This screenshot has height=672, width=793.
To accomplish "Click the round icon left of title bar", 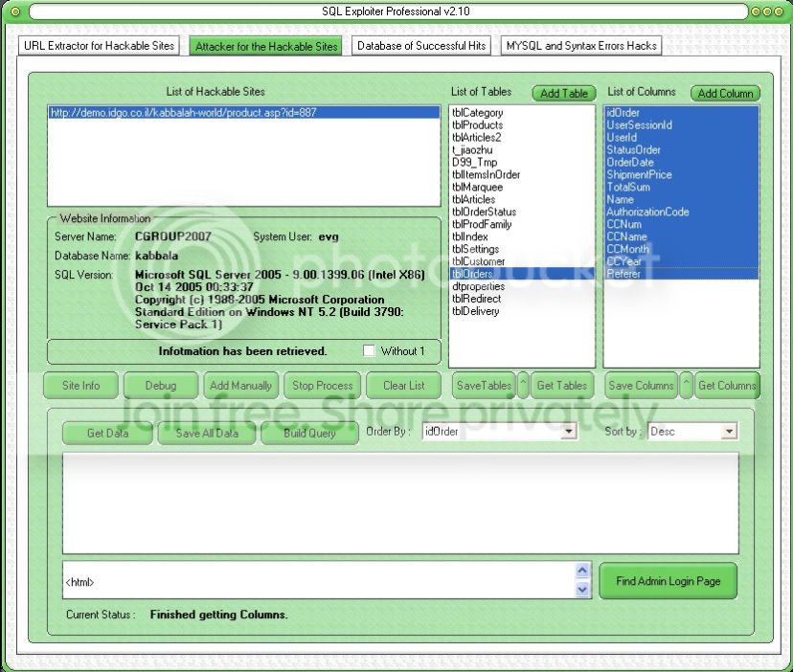I will [15, 11].
